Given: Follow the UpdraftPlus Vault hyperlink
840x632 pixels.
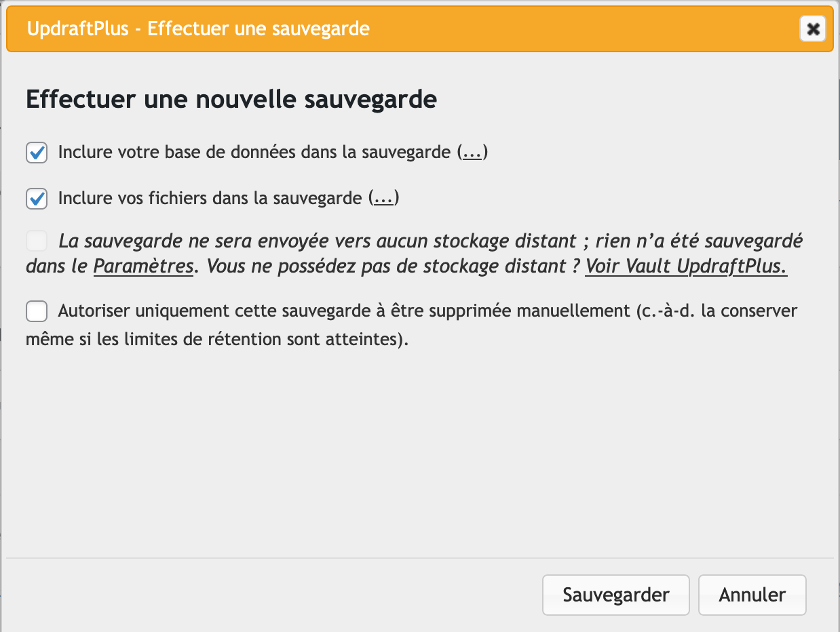Looking at the screenshot, I should pos(687,266).
